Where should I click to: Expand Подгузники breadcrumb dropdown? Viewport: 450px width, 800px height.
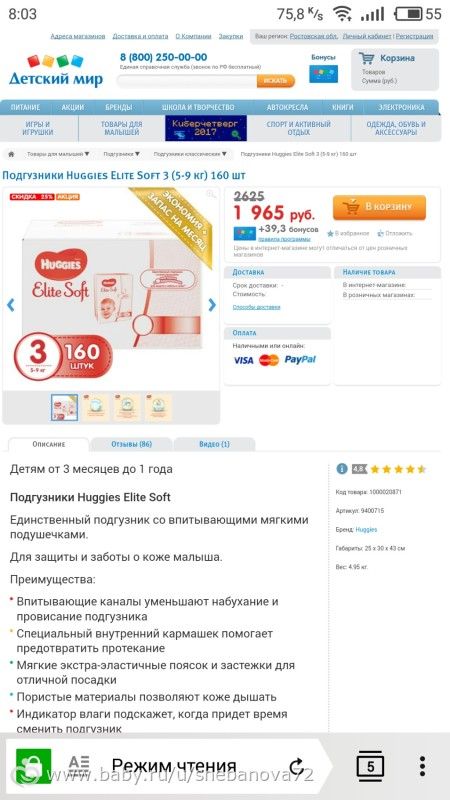point(121,154)
